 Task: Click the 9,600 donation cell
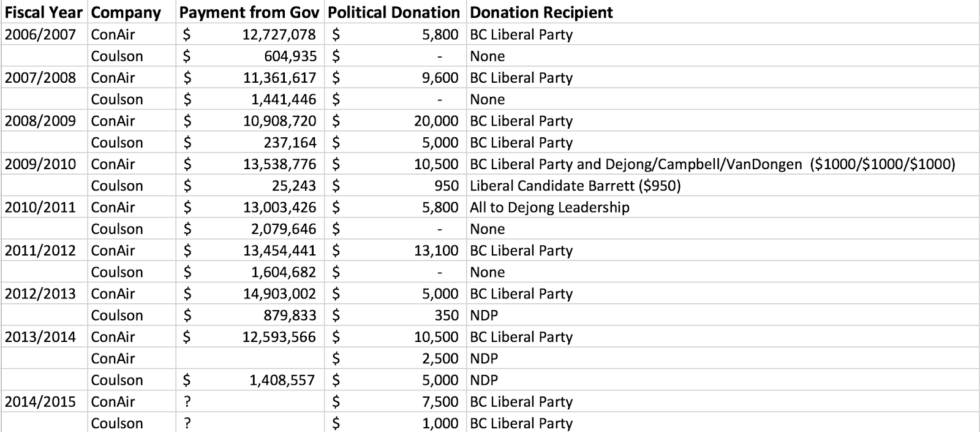click(x=440, y=78)
